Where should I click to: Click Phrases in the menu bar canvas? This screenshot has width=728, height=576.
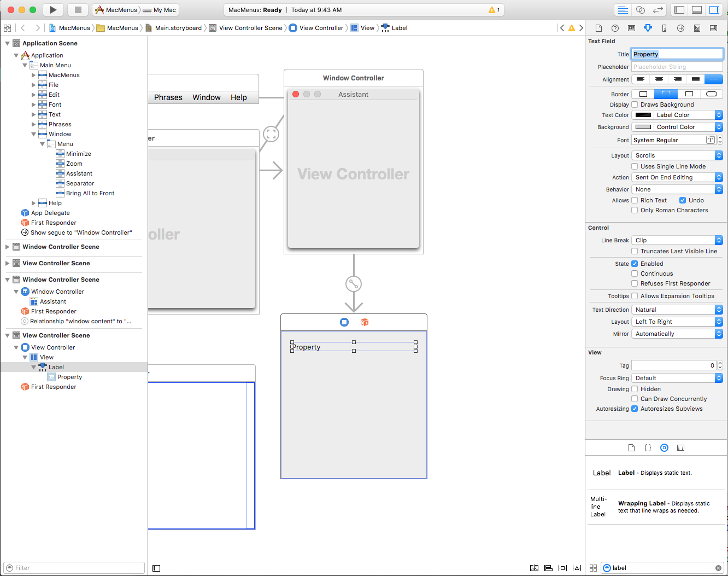[168, 97]
